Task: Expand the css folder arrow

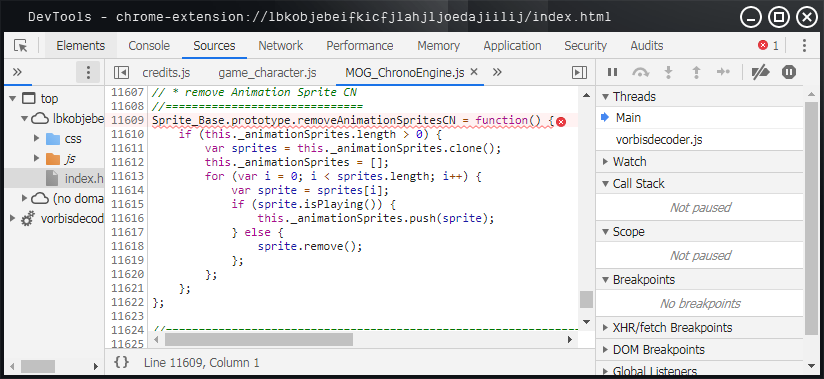Action: click(x=36, y=139)
